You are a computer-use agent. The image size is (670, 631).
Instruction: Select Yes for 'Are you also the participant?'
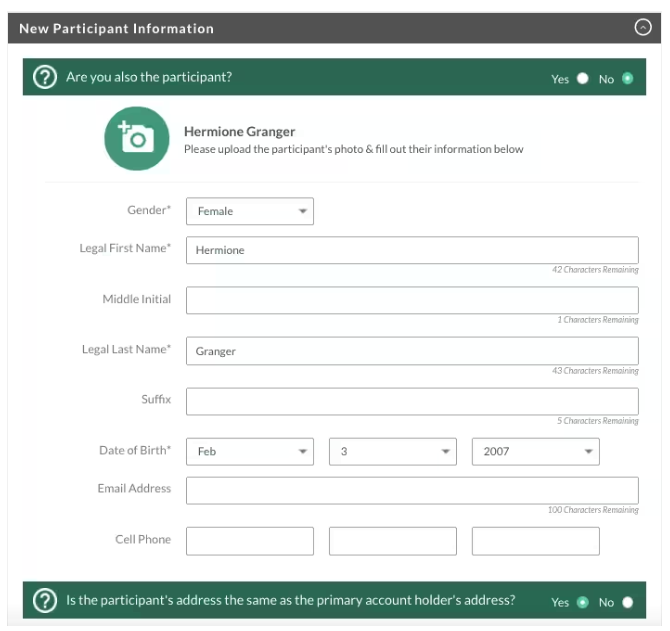tap(583, 79)
